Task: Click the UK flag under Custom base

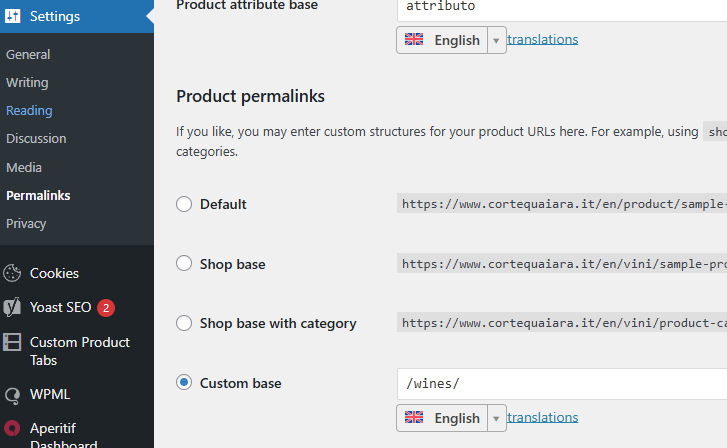Action: (414, 418)
